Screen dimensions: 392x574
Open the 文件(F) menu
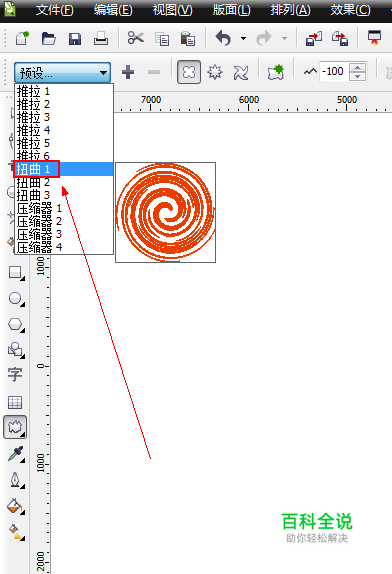tap(55, 10)
